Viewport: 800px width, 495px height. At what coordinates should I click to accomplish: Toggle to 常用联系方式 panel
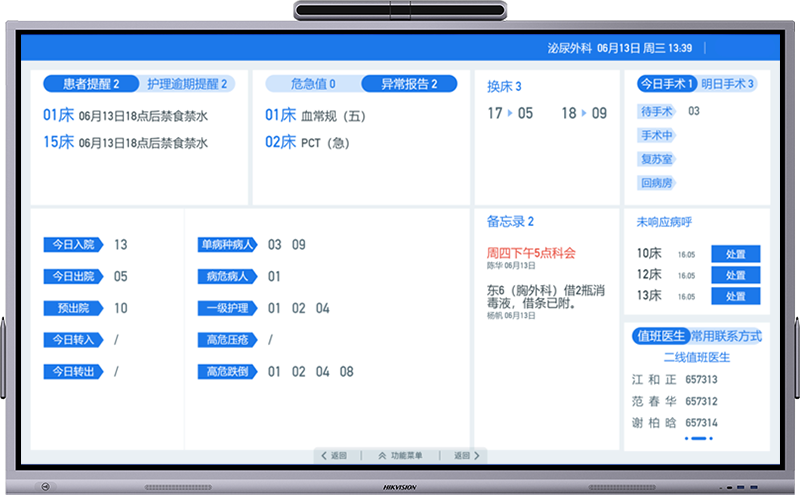click(x=726, y=336)
